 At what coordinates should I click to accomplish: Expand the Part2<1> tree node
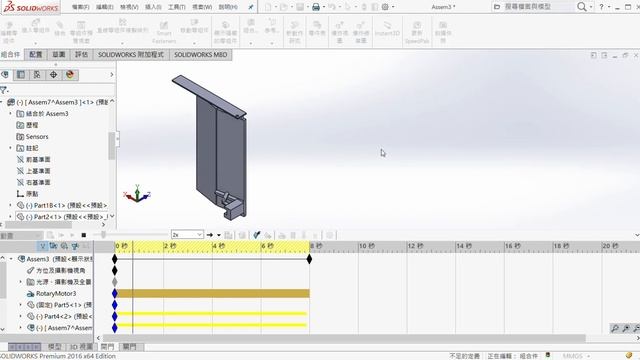coord(11,217)
